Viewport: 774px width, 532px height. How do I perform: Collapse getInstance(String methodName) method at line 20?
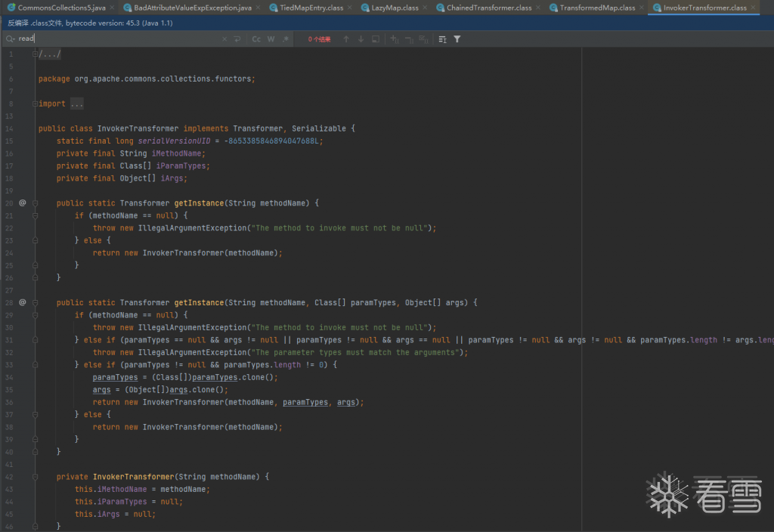35,203
